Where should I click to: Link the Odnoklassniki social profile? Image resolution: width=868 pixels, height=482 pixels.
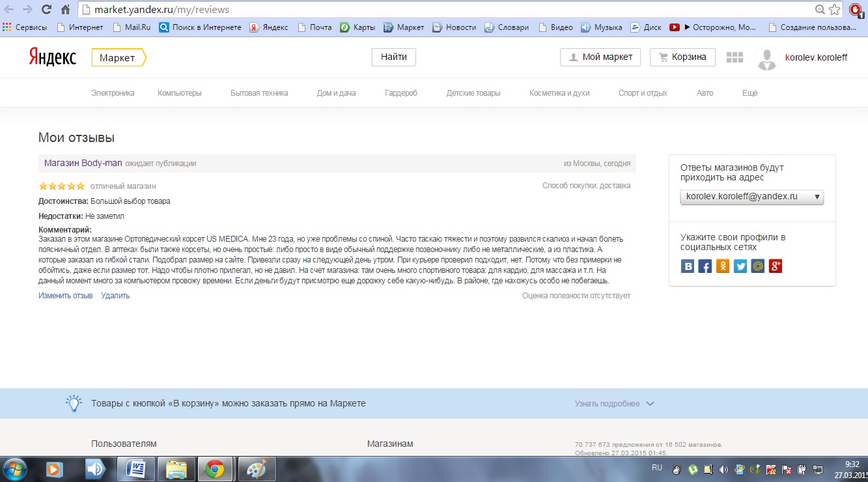tap(723, 266)
